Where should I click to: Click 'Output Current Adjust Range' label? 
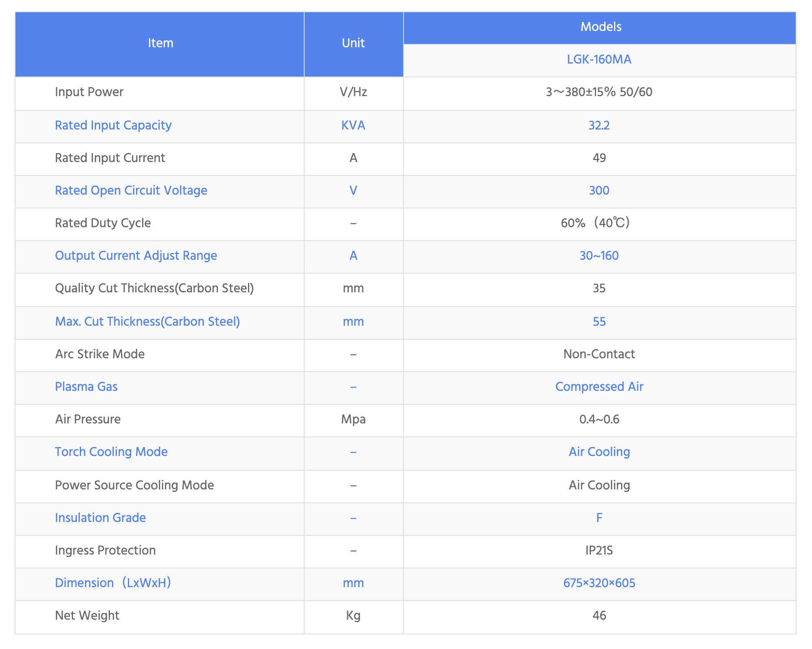tap(136, 256)
